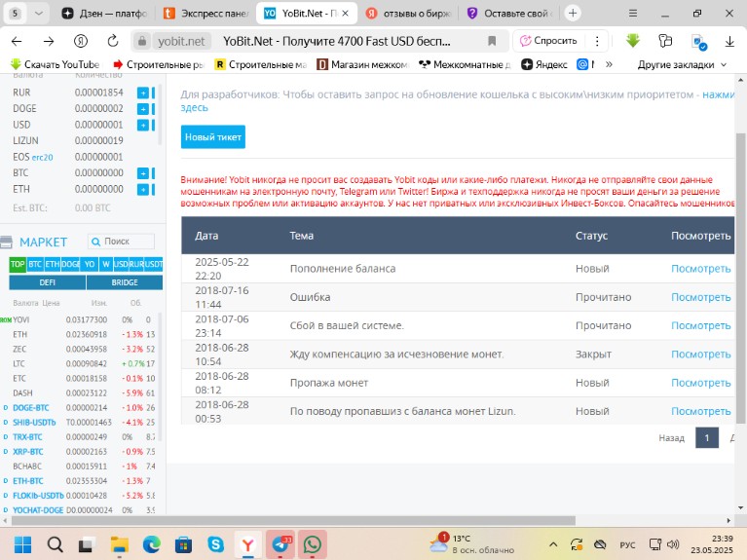Screen dimensions: 747x560
Task: Select TOP market tab
Action: (18, 264)
